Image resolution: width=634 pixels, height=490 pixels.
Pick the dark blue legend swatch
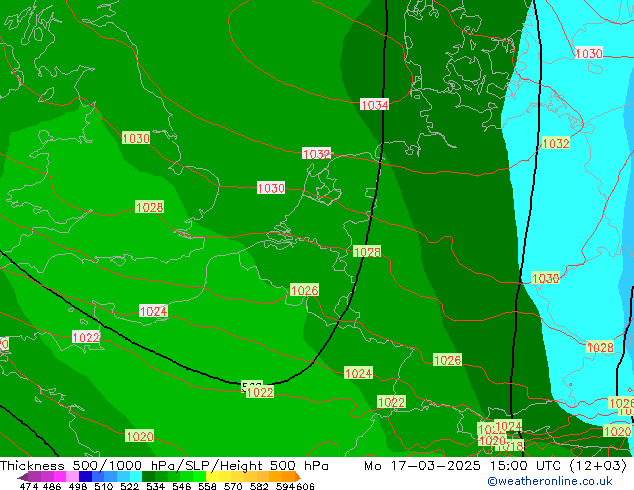coord(85,476)
